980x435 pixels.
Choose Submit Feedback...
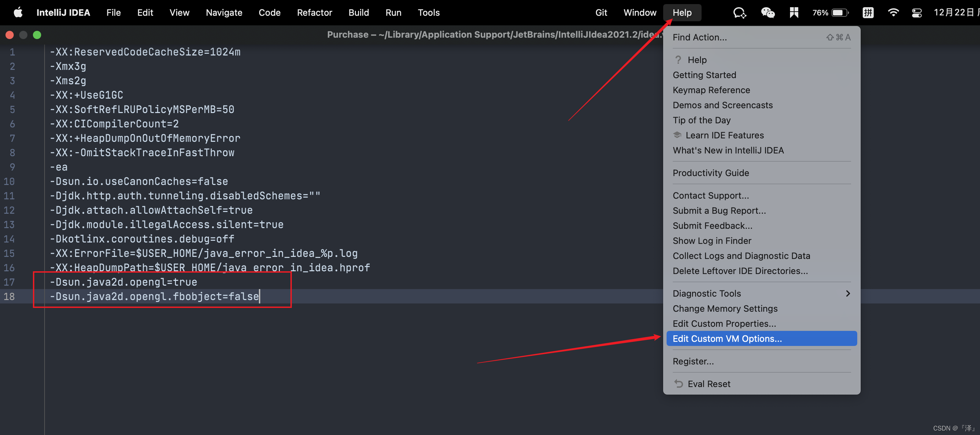(761, 225)
